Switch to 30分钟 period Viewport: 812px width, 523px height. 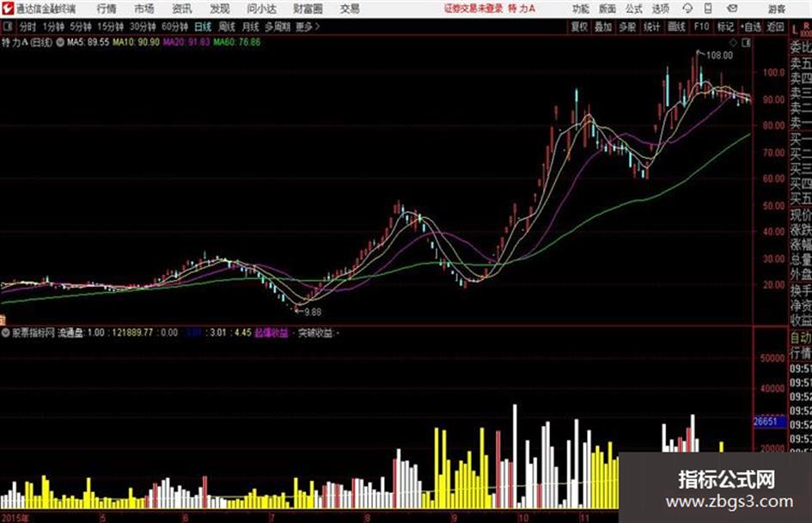[x=143, y=27]
